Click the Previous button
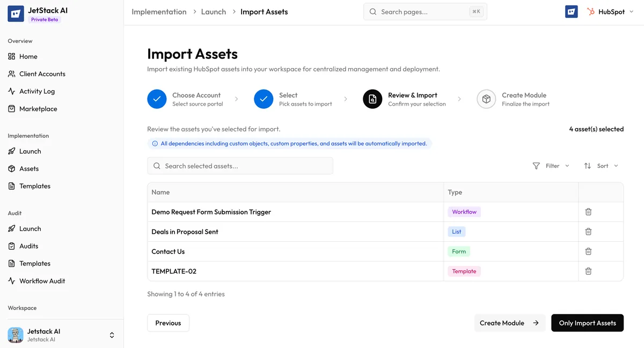 coord(168,322)
